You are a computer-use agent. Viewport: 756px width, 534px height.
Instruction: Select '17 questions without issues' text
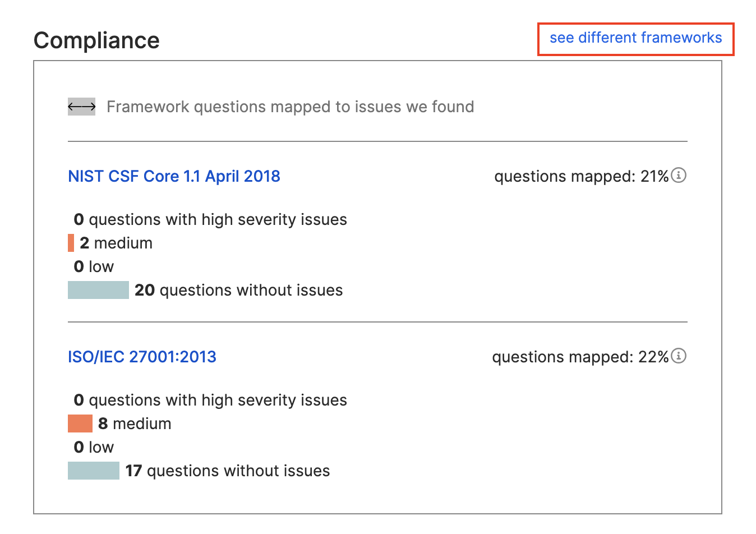(228, 471)
